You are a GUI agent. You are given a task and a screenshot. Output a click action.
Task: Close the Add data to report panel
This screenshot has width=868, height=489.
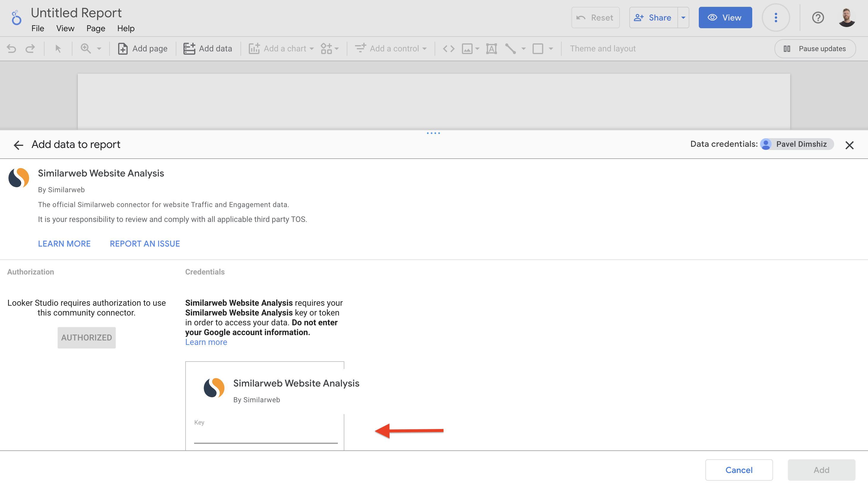click(849, 145)
